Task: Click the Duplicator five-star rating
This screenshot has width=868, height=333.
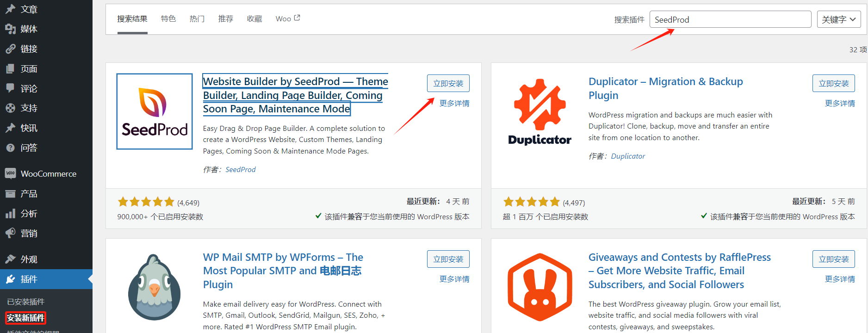Action: coord(531,202)
